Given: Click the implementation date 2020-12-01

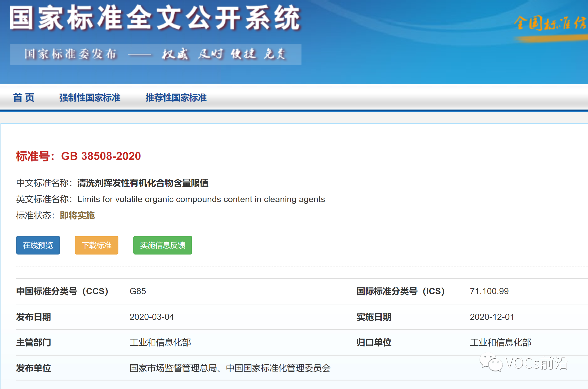Looking at the screenshot, I should pyautogui.click(x=492, y=317).
